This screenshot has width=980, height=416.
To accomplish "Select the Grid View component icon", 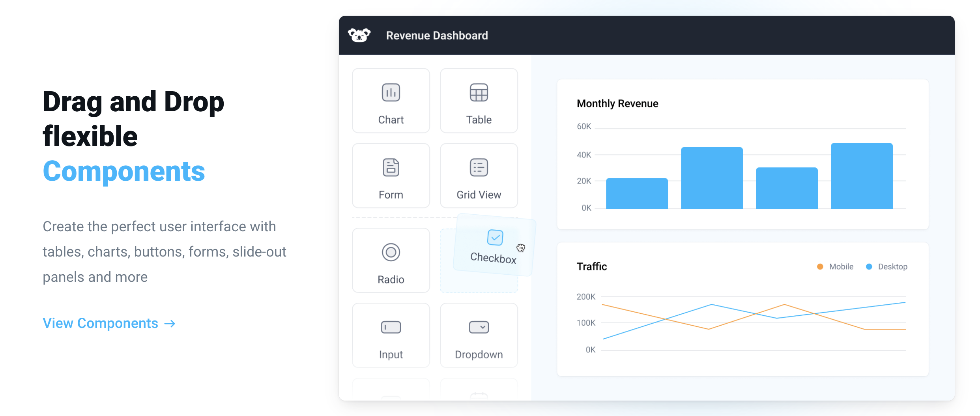I will [x=479, y=167].
